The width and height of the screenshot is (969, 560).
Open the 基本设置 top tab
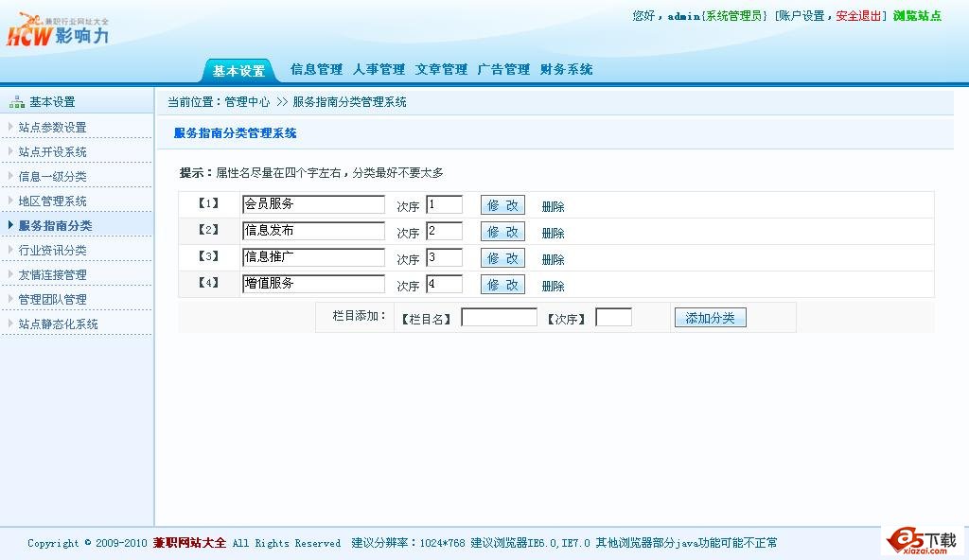coord(238,70)
